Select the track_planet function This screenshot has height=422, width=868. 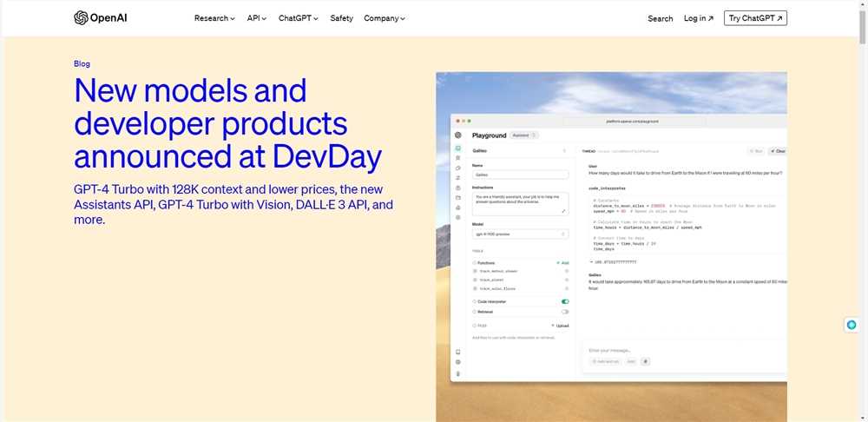(x=491, y=280)
